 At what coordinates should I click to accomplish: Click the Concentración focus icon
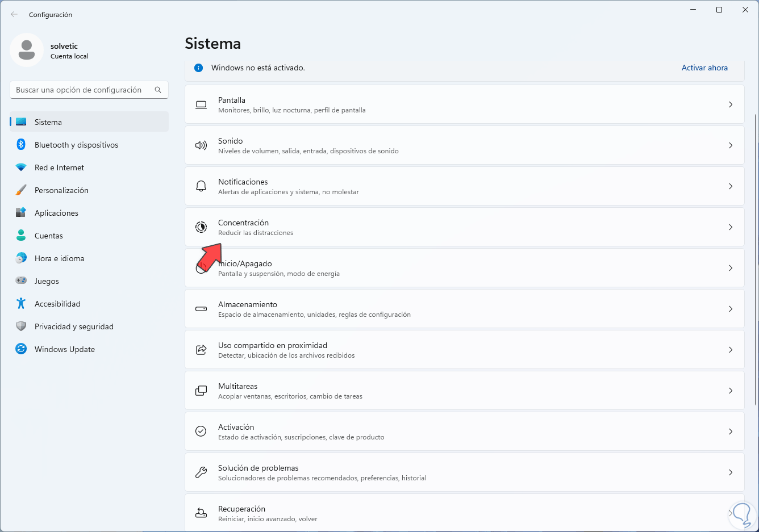click(x=201, y=227)
